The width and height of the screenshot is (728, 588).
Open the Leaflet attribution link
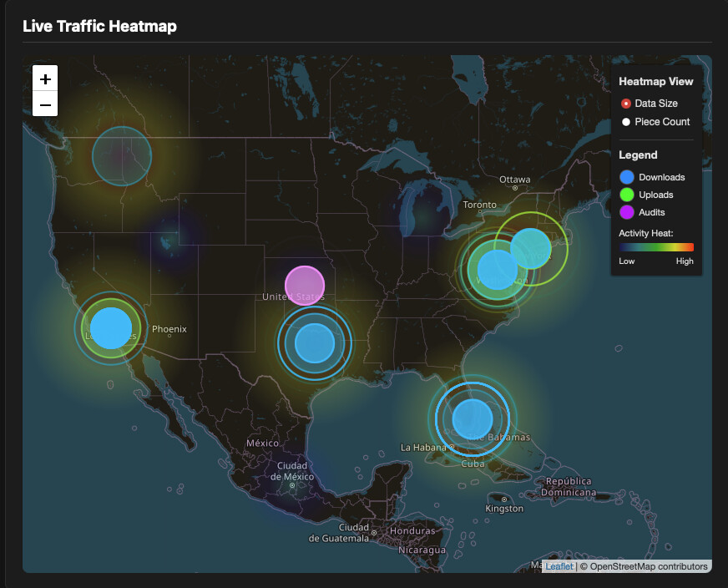(x=559, y=566)
